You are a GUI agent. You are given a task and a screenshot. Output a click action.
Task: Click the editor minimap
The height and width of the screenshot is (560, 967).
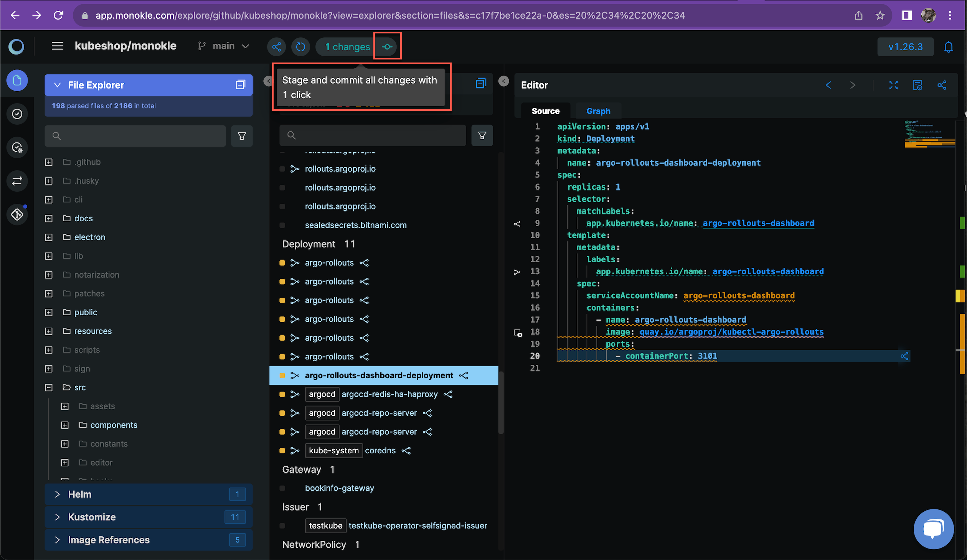tap(929, 134)
